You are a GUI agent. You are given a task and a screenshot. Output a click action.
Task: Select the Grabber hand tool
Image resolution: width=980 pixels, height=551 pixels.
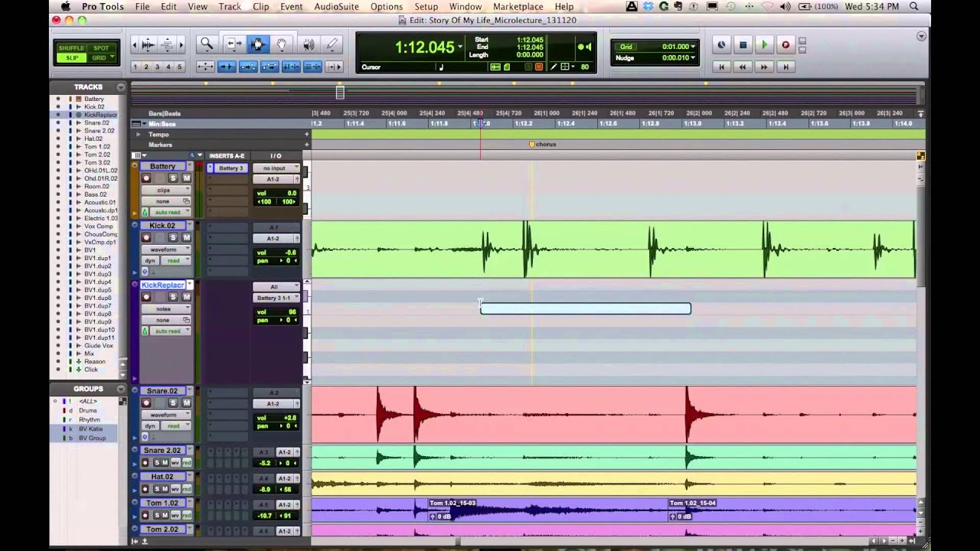[x=281, y=44]
